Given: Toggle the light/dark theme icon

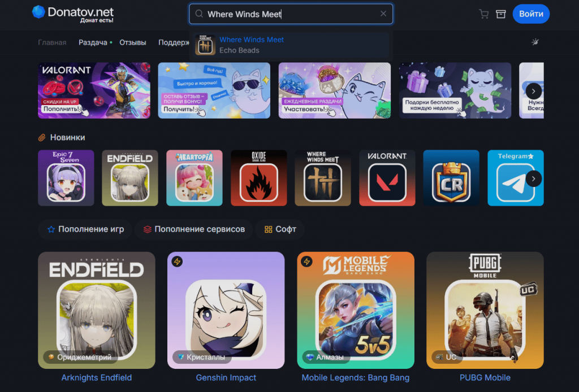Looking at the screenshot, I should click(535, 42).
